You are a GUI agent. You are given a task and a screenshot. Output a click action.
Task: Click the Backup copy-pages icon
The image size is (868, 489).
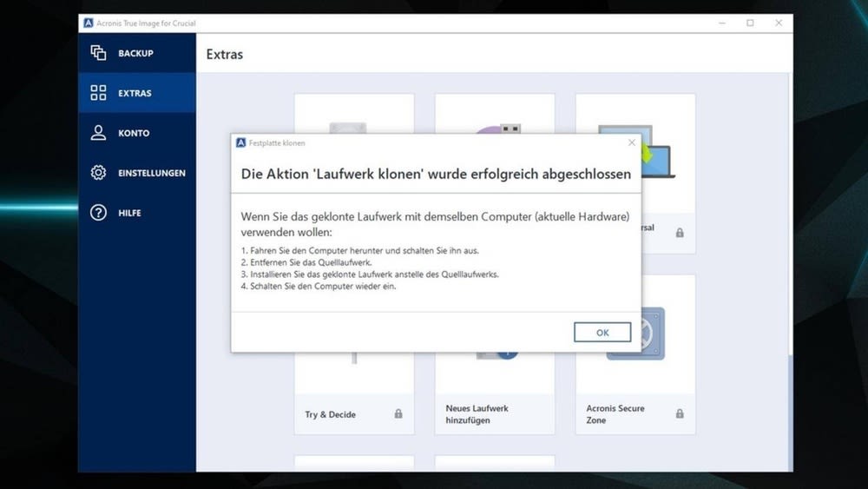click(98, 53)
